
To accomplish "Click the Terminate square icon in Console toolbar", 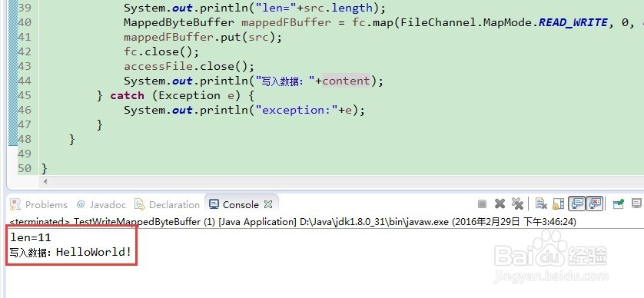I will pos(482,204).
